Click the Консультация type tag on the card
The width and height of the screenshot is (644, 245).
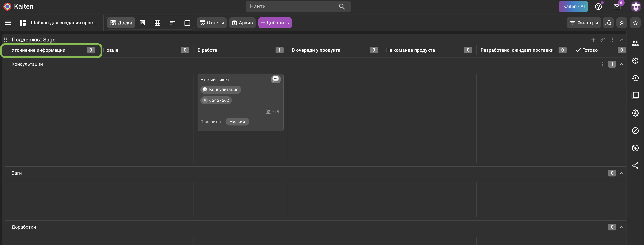pyautogui.click(x=221, y=90)
